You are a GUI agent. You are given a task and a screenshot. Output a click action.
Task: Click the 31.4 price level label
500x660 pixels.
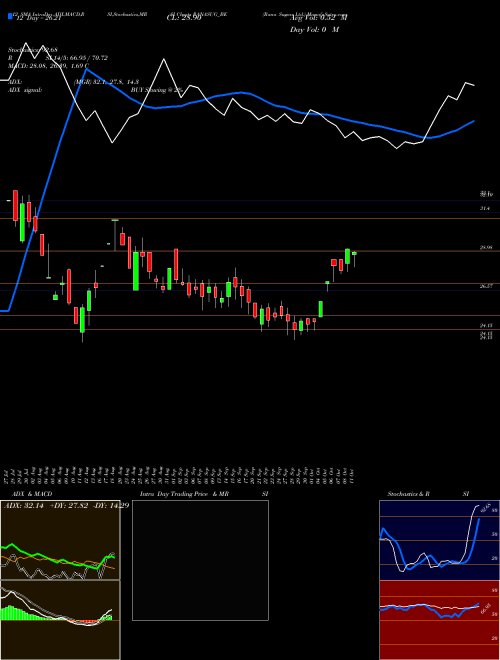point(485,208)
